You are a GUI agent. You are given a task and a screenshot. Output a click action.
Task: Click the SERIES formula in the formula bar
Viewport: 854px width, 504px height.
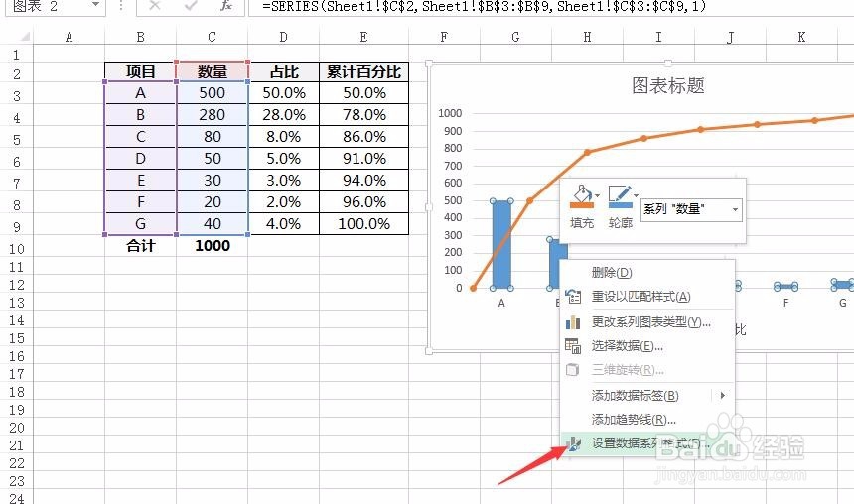coord(485,7)
